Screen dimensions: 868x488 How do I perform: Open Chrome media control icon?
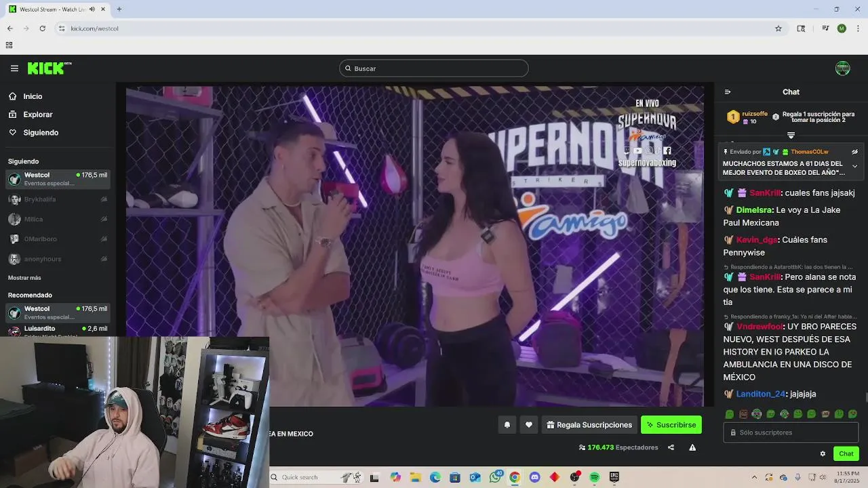(x=825, y=28)
